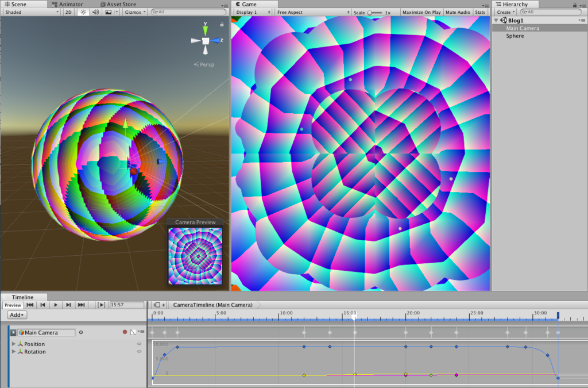Open Free Aspect dropdown
Image resolution: width=588 pixels, height=388 pixels.
pyautogui.click(x=313, y=12)
